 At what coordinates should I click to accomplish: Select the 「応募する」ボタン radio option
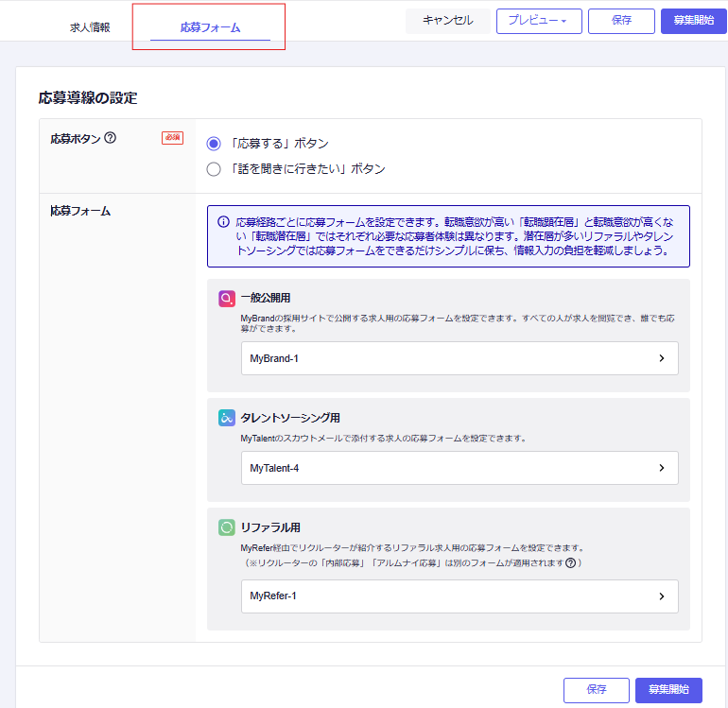tap(214, 144)
